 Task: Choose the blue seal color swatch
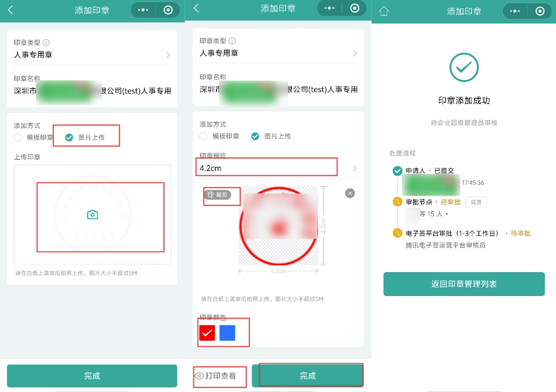point(227,333)
